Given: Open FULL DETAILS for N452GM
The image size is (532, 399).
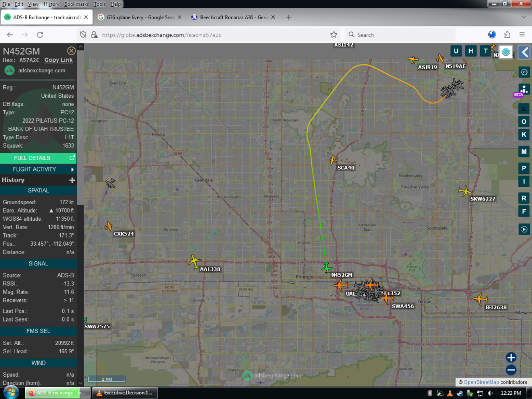Looking at the screenshot, I should coord(38,158).
